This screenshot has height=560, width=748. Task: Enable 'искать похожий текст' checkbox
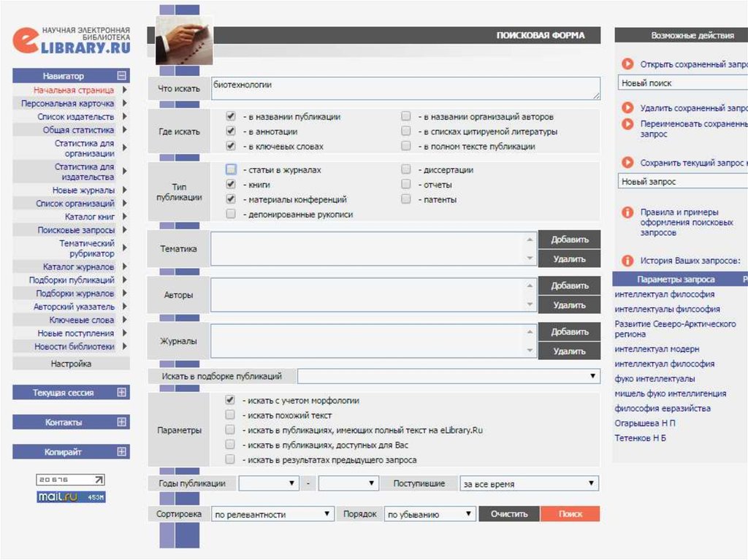point(230,415)
